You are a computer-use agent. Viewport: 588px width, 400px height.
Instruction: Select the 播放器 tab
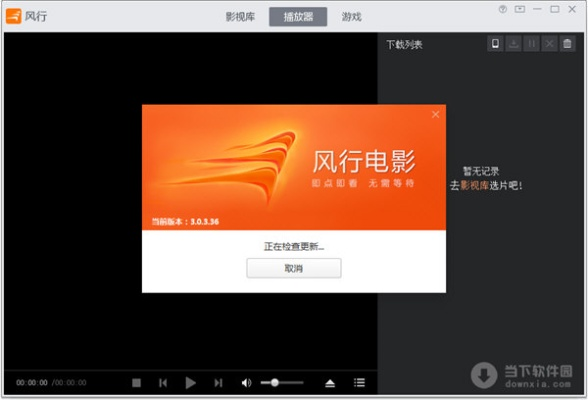pyautogui.click(x=298, y=17)
